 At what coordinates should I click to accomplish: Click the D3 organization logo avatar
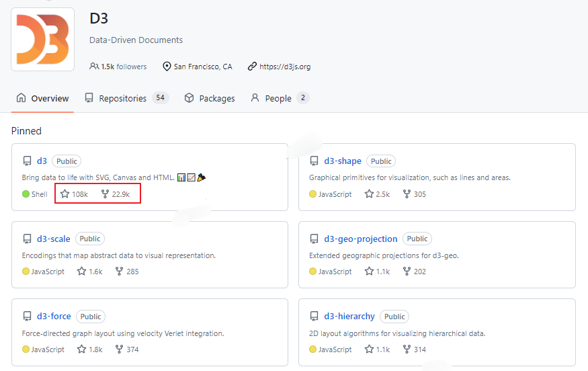pos(43,40)
